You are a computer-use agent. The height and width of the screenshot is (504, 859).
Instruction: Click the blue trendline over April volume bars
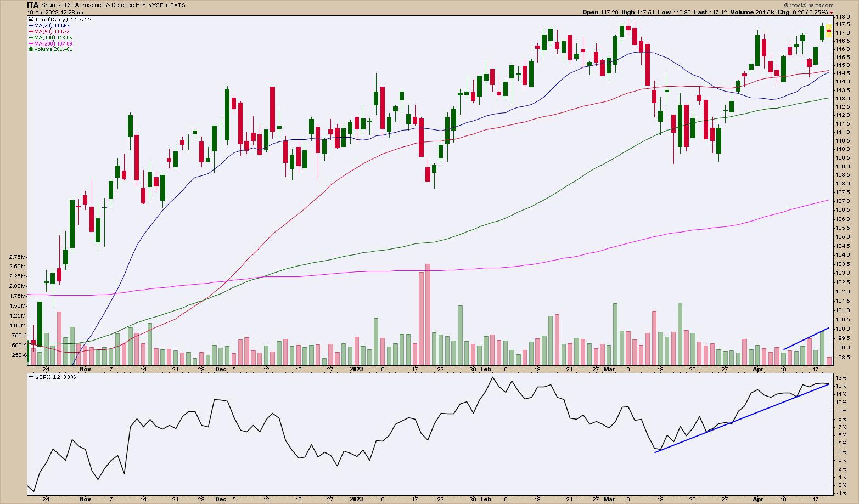[806, 338]
